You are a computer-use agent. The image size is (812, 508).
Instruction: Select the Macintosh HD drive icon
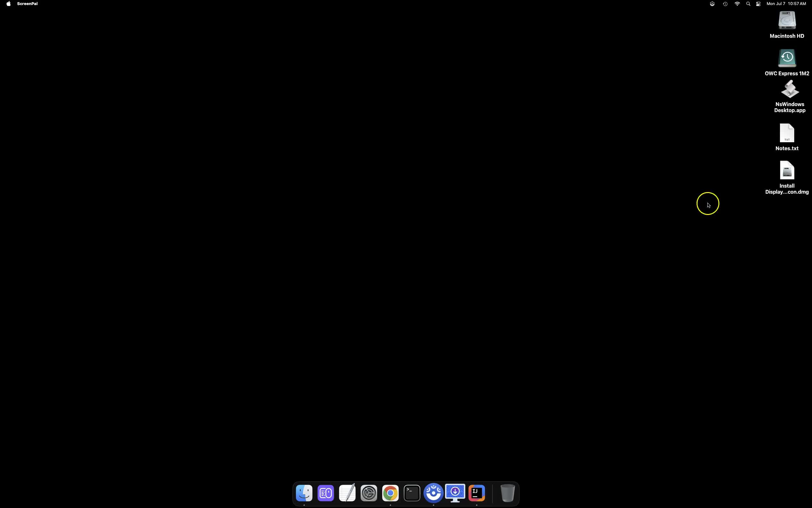point(787,21)
